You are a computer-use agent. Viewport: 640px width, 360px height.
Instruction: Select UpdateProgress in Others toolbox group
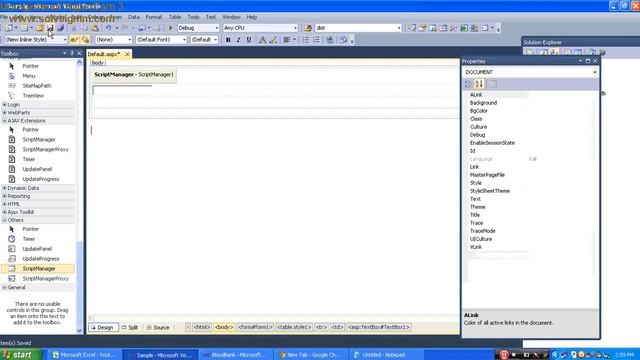pos(40,259)
